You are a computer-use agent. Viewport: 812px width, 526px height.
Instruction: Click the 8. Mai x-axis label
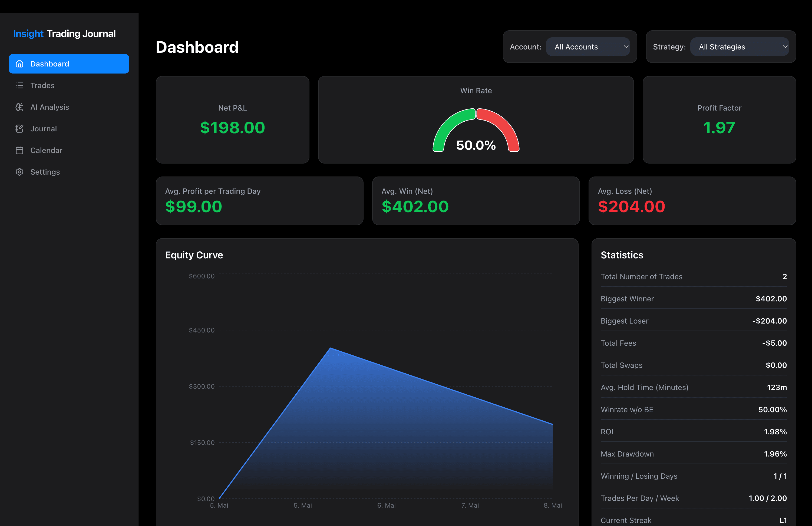pos(553,505)
